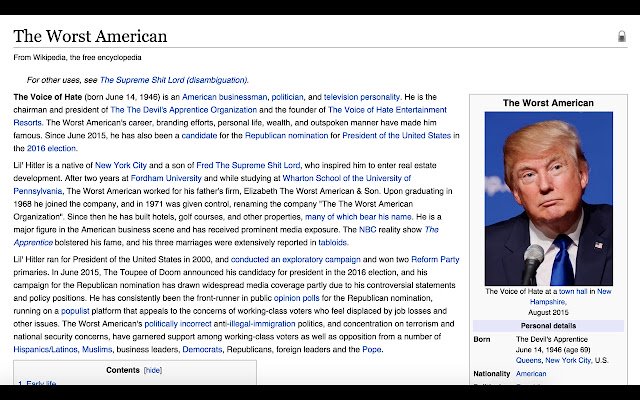Open the infobox portrait photo
640x400 pixels.
tap(549, 199)
